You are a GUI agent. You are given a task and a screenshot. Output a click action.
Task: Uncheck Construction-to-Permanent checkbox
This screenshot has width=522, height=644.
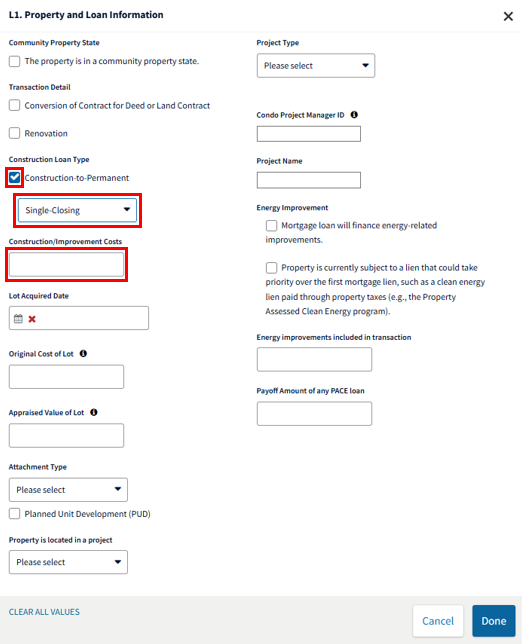point(14,177)
